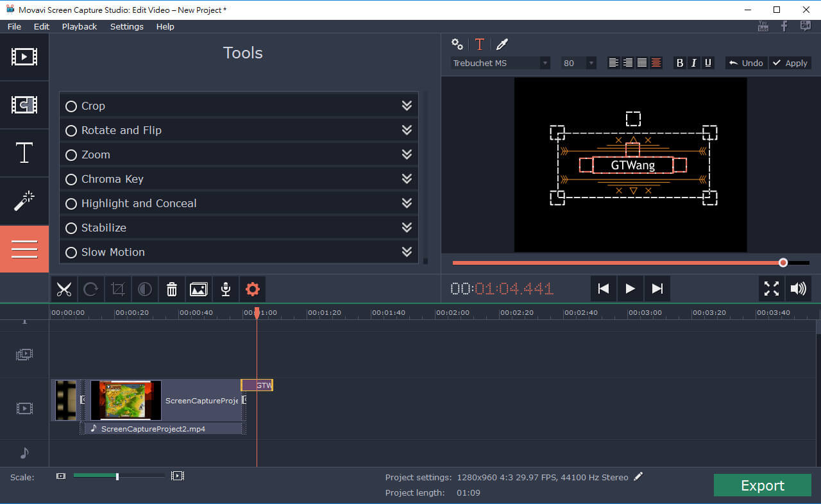Click the fullscreen preview icon
The image size is (821, 504).
click(x=771, y=289)
